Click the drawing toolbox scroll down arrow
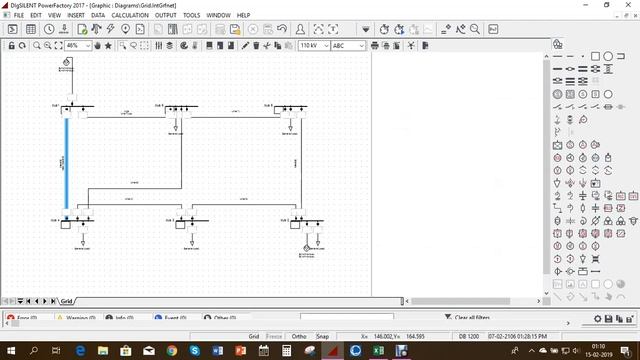640x360 pixels. coord(547,293)
